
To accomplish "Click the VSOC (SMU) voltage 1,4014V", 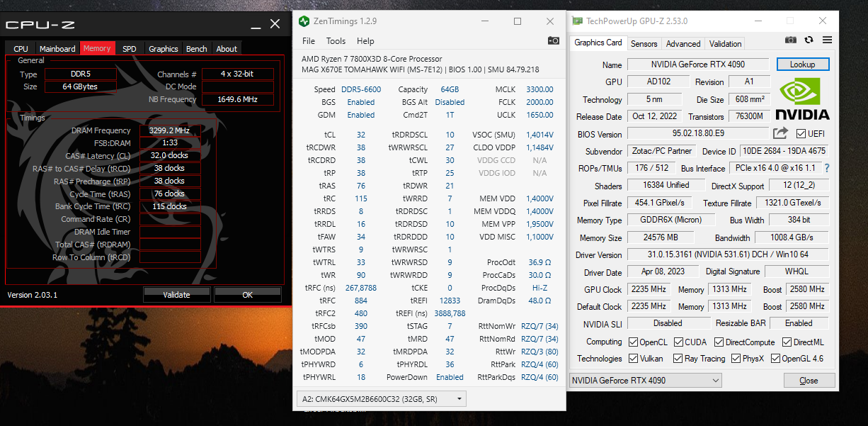I will click(x=539, y=135).
